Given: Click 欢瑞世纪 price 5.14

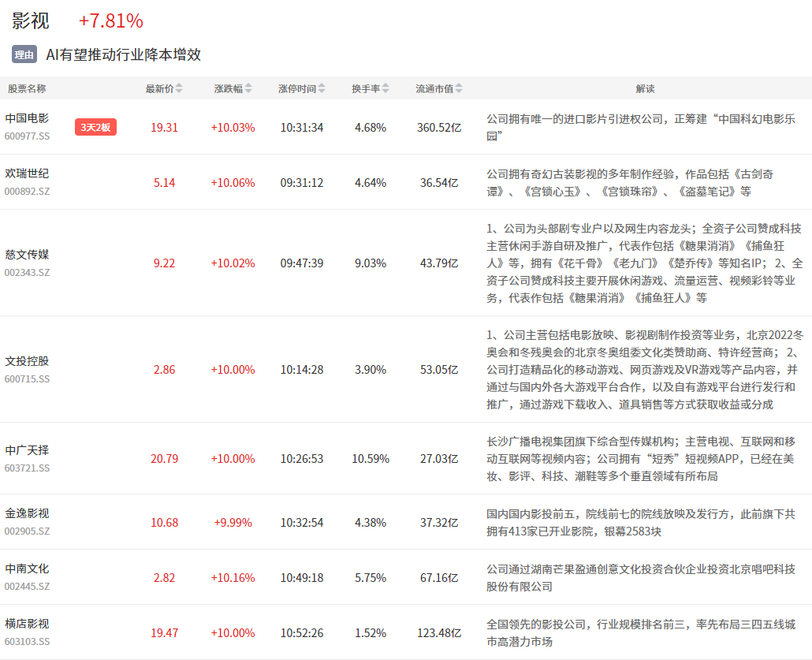Looking at the screenshot, I should [x=164, y=183].
